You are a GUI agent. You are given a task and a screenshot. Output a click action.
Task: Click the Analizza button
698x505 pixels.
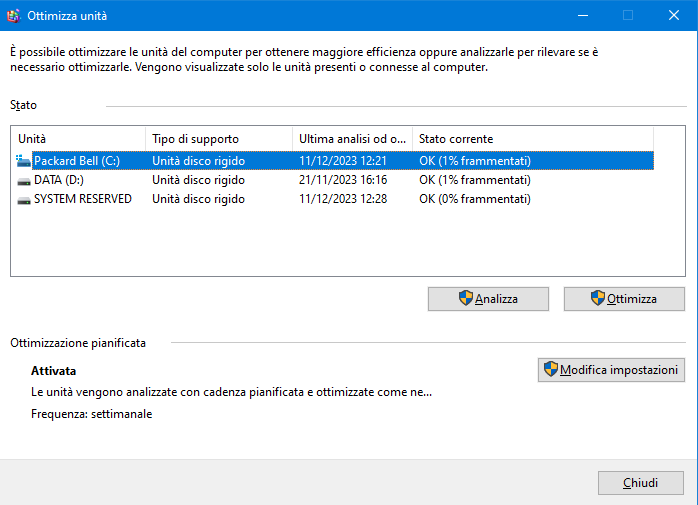point(487,298)
